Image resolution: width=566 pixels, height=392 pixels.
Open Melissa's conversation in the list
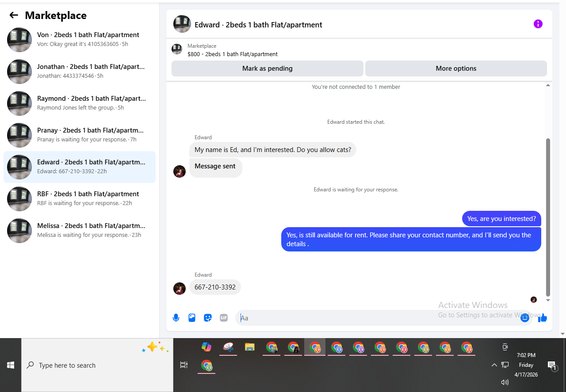[x=80, y=231]
